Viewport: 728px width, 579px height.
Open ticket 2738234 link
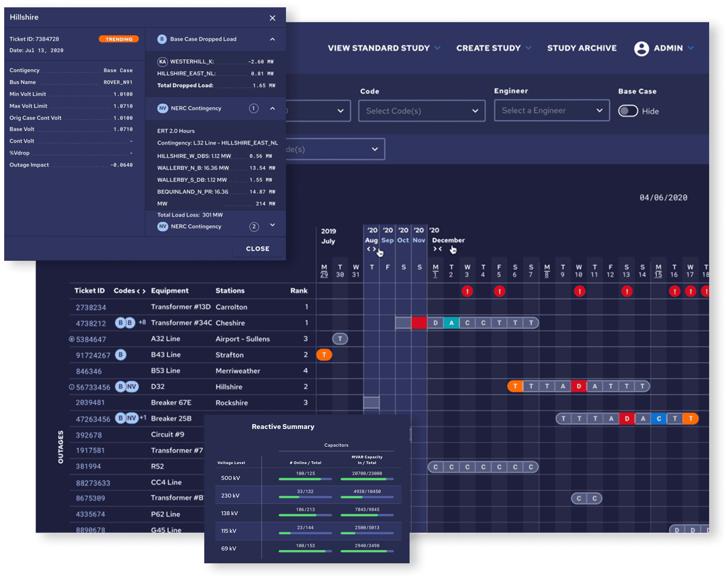coord(91,307)
